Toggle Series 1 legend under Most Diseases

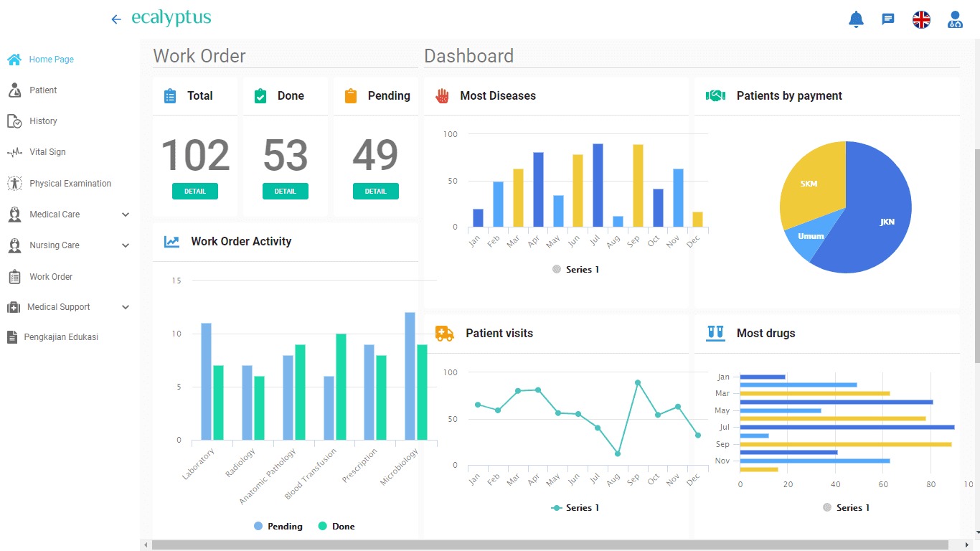pyautogui.click(x=575, y=270)
